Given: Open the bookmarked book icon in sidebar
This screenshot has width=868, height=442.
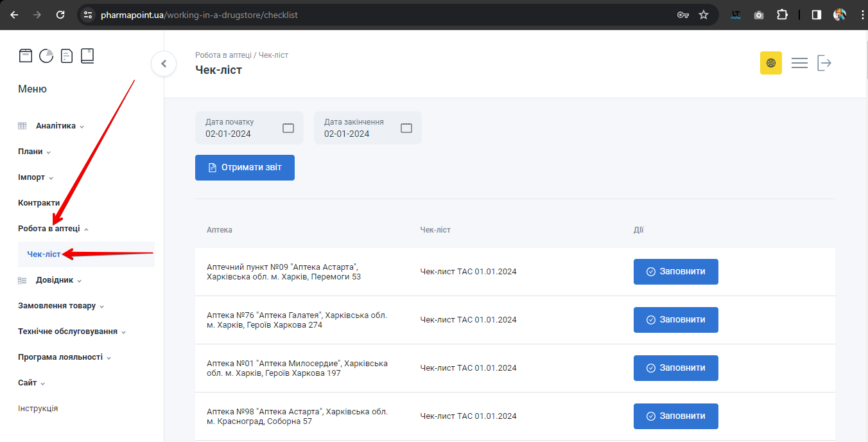Looking at the screenshot, I should pyautogui.click(x=87, y=56).
